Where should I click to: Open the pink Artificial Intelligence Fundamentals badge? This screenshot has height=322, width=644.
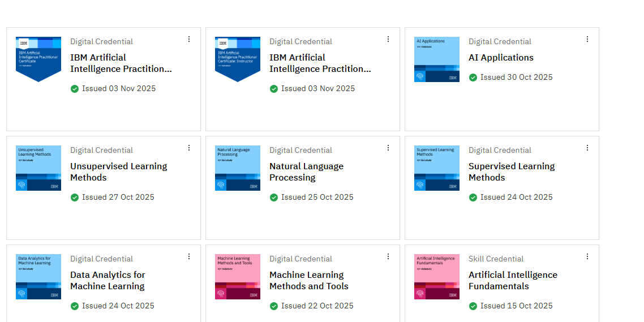pyautogui.click(x=436, y=276)
